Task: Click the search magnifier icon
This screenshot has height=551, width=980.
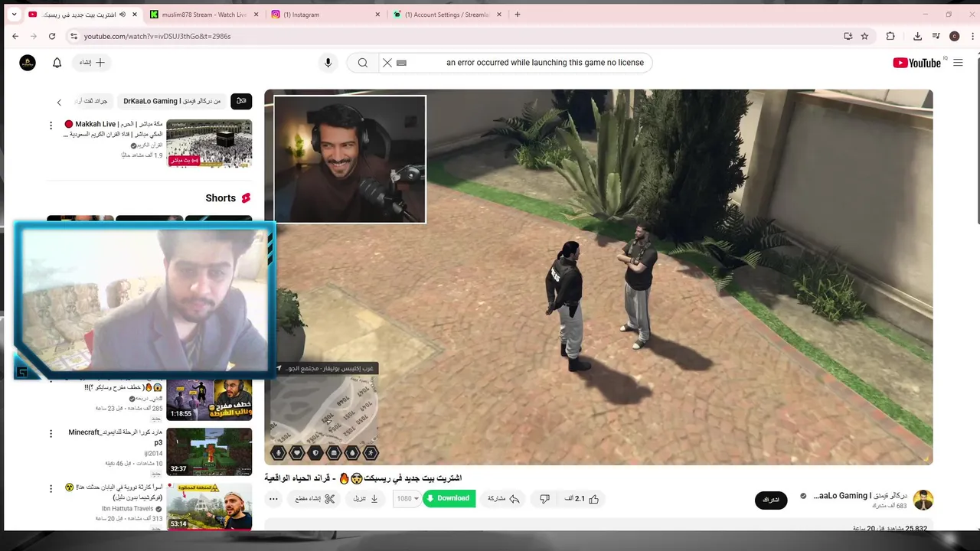Action: coord(363,63)
